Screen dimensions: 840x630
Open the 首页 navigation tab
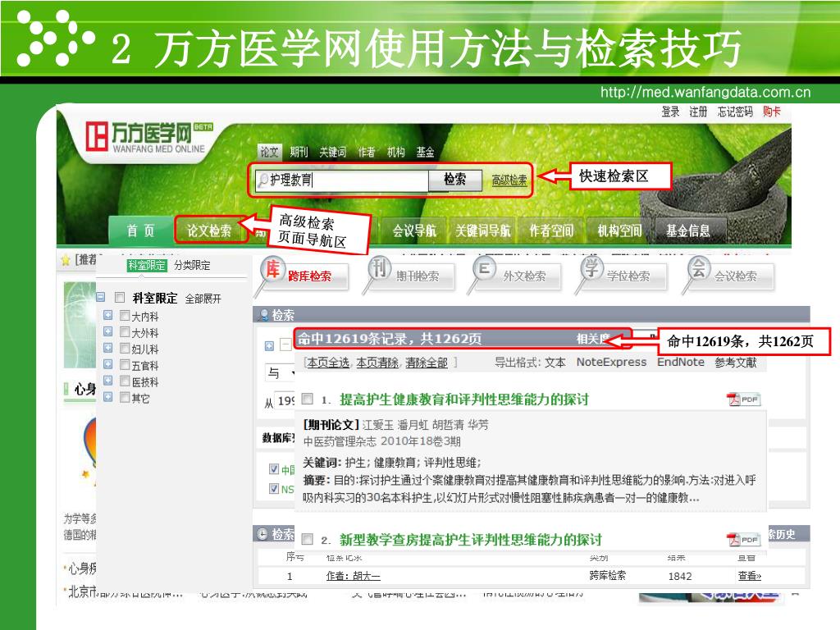point(140,231)
